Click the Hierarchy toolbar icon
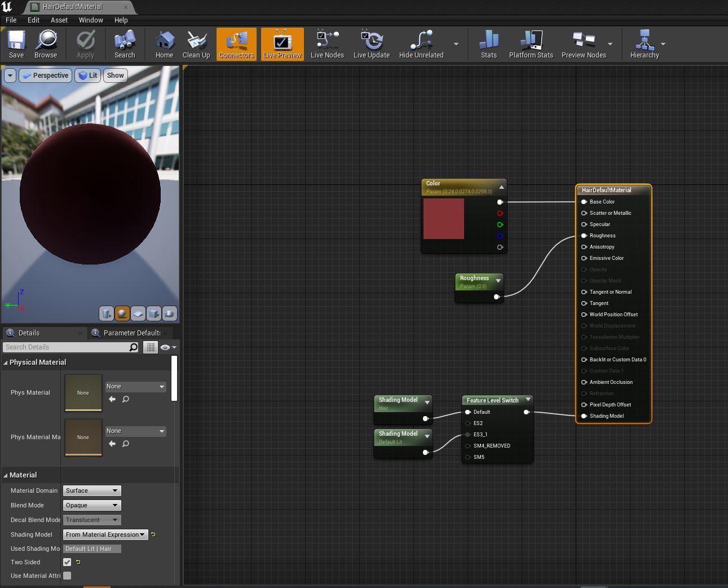This screenshot has width=728, height=588. coord(645,44)
